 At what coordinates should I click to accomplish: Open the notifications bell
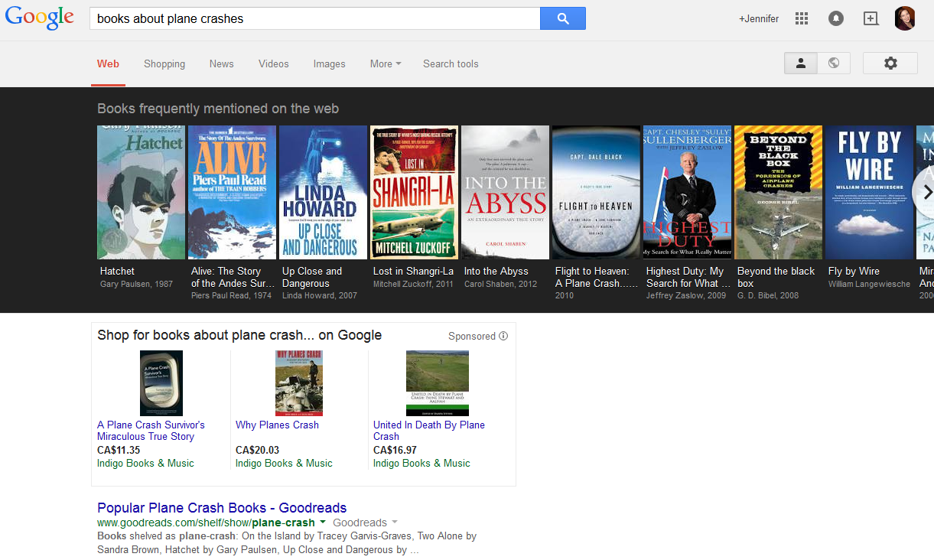tap(836, 18)
